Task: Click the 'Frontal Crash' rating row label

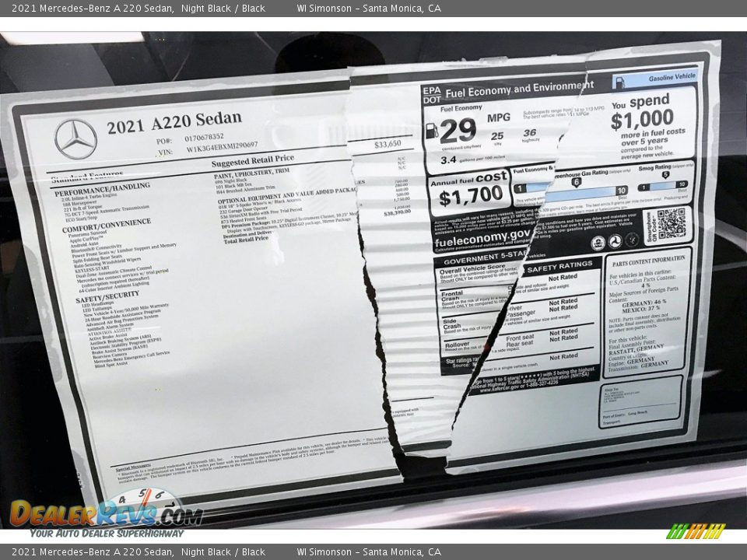Action: [x=452, y=296]
